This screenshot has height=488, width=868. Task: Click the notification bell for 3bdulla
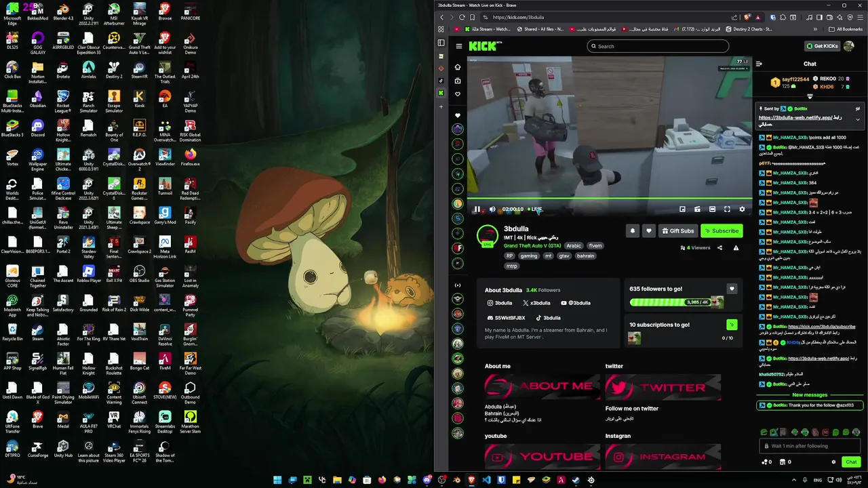(633, 231)
